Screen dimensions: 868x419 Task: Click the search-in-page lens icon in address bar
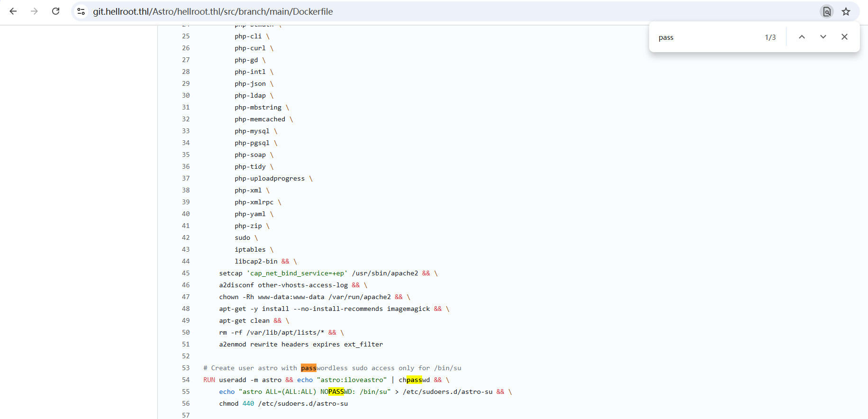coord(827,11)
